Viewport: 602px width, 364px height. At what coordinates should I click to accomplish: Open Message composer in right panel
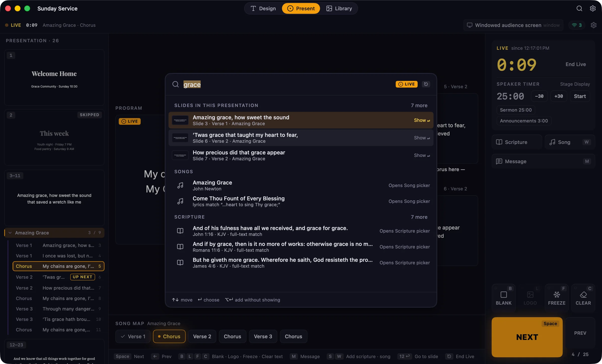(x=543, y=161)
